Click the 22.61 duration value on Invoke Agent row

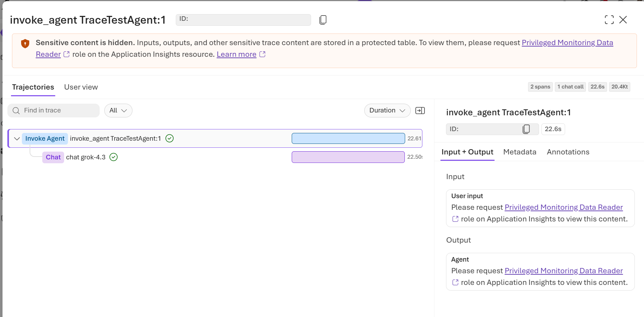pos(414,139)
